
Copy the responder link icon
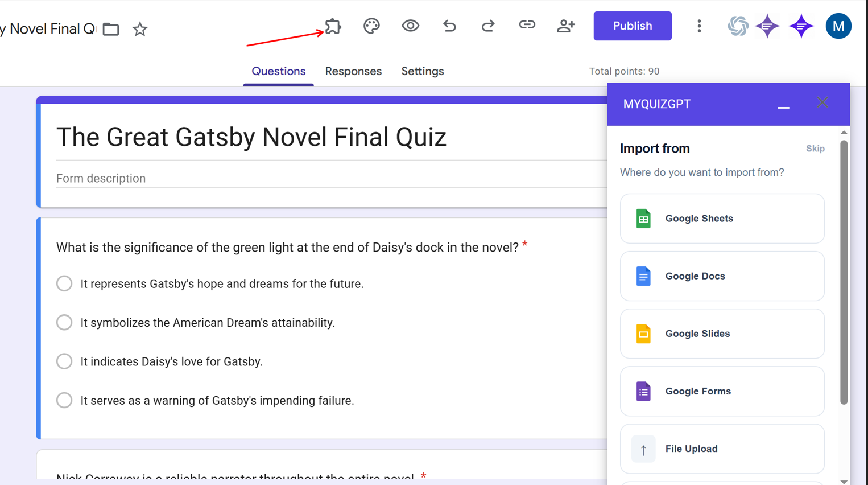coord(527,25)
